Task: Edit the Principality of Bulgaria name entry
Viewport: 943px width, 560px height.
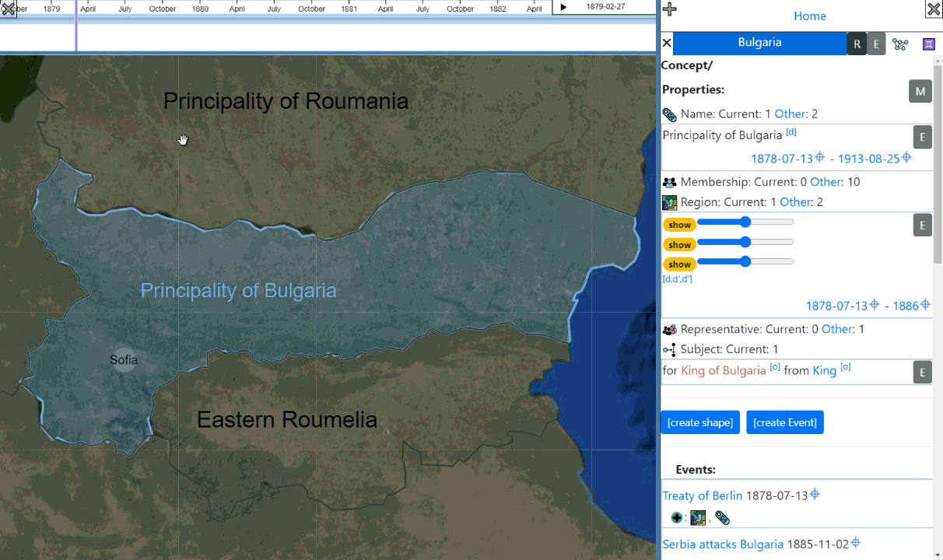Action: 922,137
